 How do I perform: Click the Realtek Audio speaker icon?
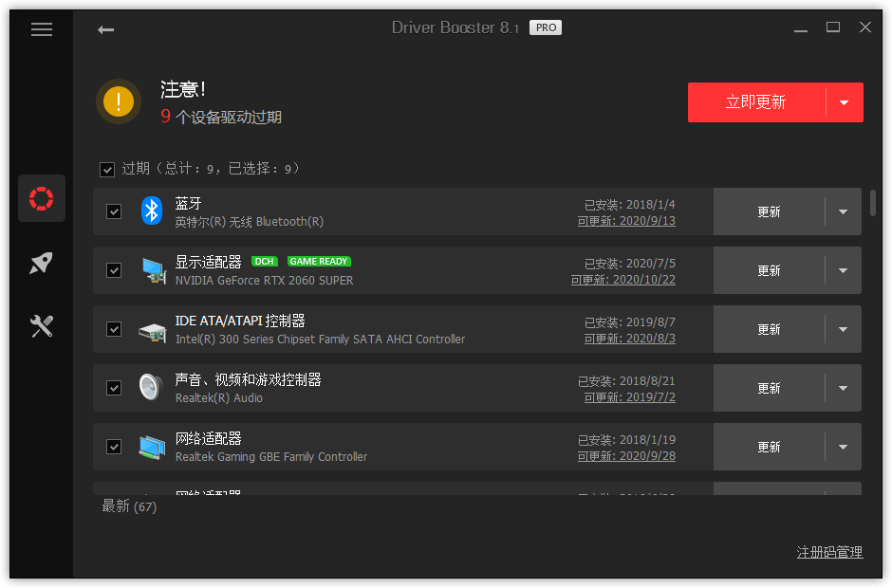(x=151, y=387)
